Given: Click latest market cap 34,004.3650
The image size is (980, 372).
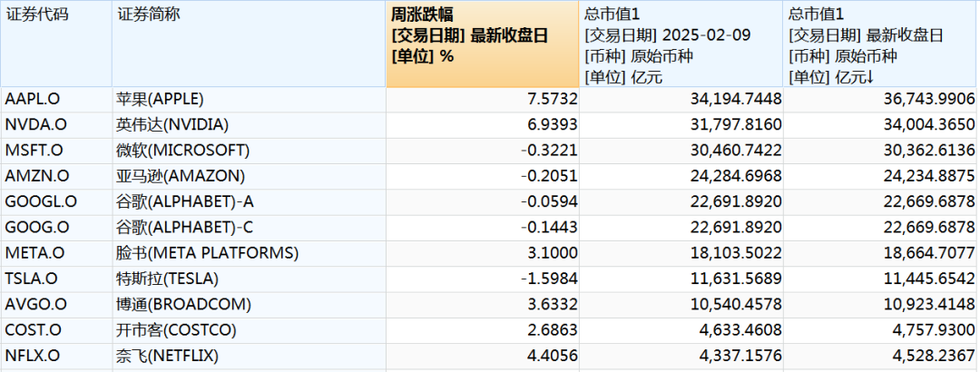Looking at the screenshot, I should coord(930,125).
